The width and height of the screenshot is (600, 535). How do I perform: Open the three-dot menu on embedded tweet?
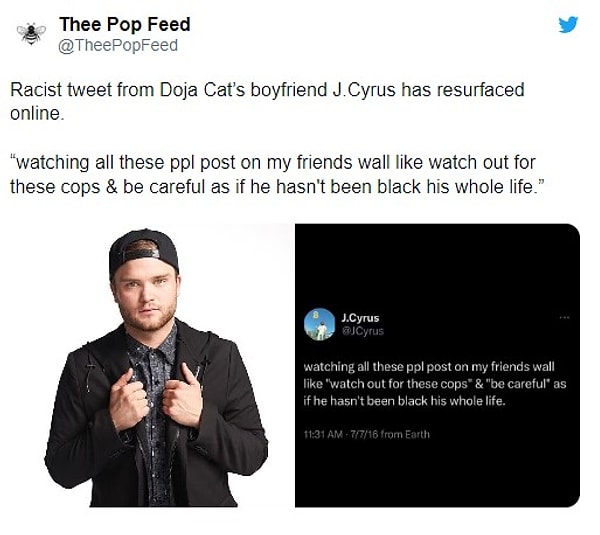pyautogui.click(x=564, y=317)
